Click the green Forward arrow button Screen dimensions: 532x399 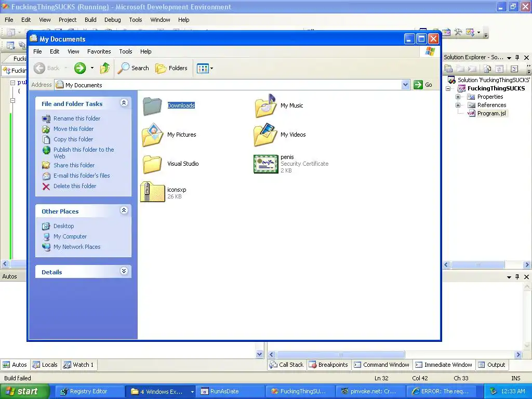[x=80, y=68]
